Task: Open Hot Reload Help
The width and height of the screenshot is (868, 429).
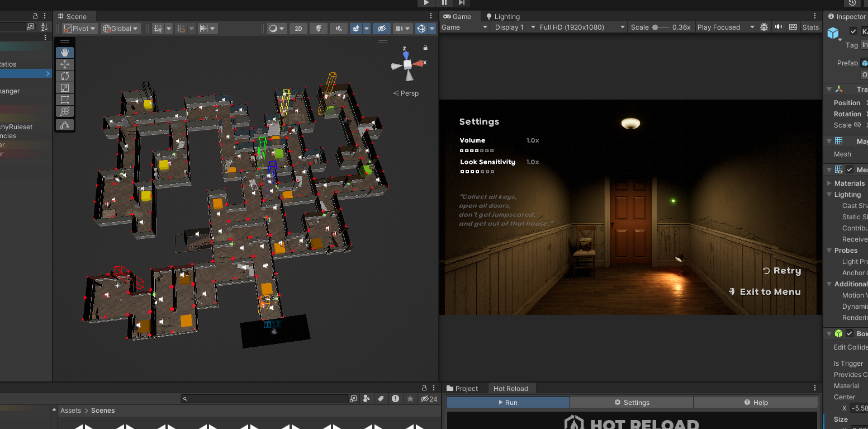Action: click(756, 402)
